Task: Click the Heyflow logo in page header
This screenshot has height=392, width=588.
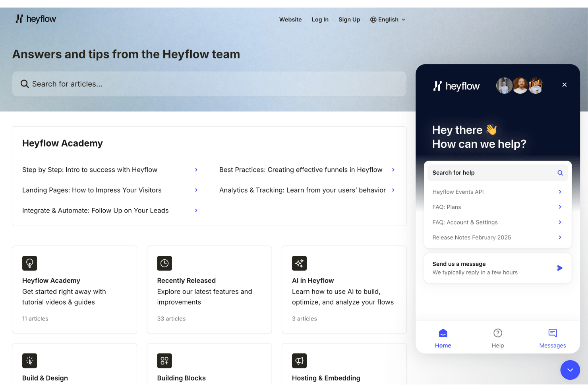Action: (x=36, y=19)
